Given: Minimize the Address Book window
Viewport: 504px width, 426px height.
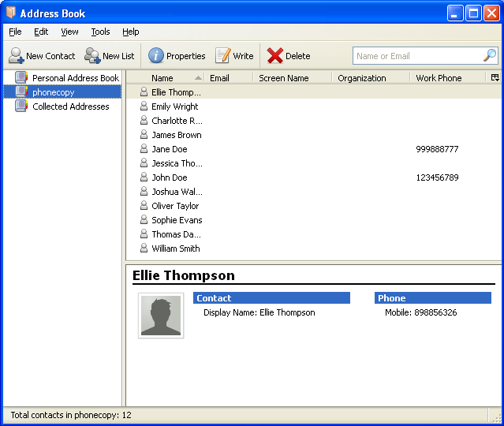Looking at the screenshot, I should (454, 13).
